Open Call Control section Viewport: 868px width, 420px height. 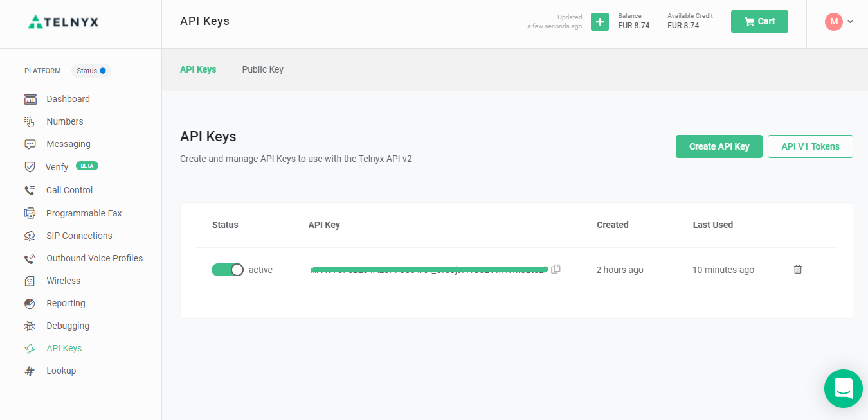click(69, 190)
